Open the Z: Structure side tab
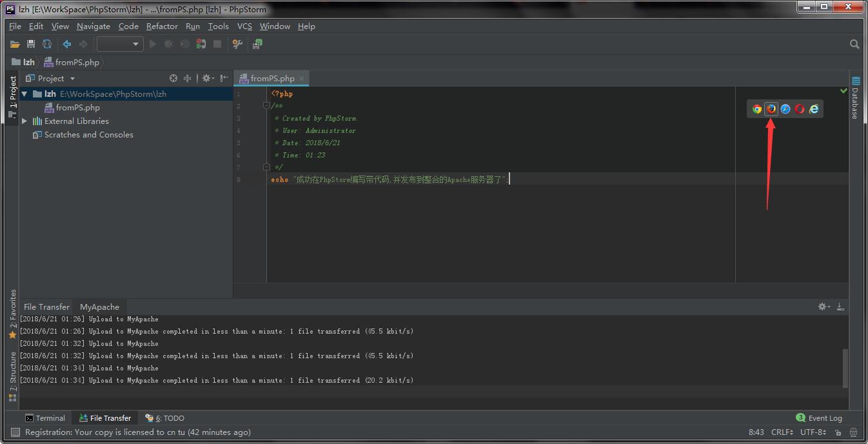 click(x=12, y=376)
